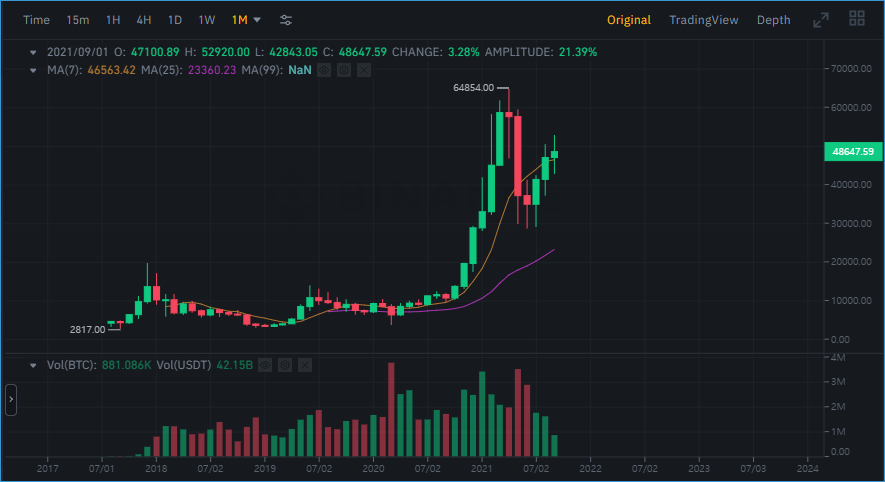Screen dimensions: 885x482
Task: Click the MA(25) value 23360.23
Action: pos(212,70)
